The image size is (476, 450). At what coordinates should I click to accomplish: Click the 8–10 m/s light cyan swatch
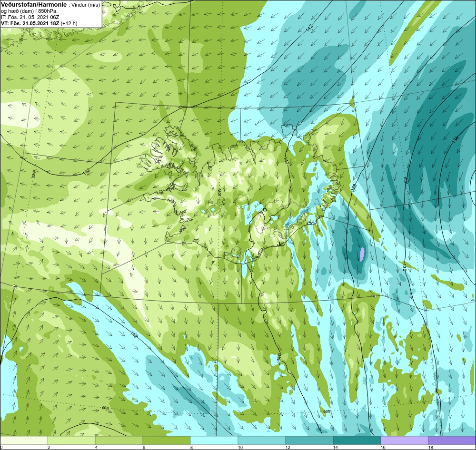tap(214, 440)
